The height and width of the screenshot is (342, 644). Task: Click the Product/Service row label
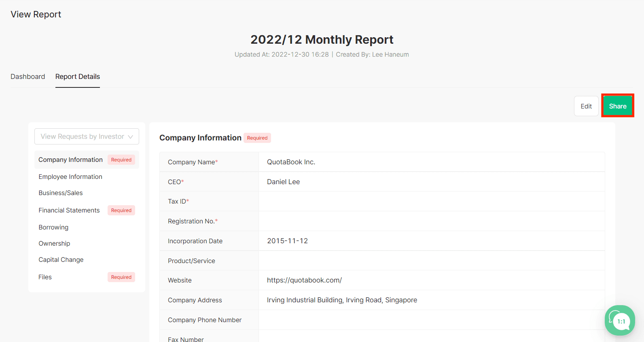(191, 261)
